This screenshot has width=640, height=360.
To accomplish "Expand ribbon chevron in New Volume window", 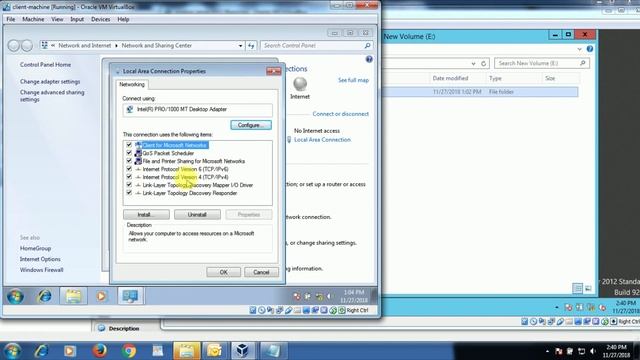I will coord(580,49).
